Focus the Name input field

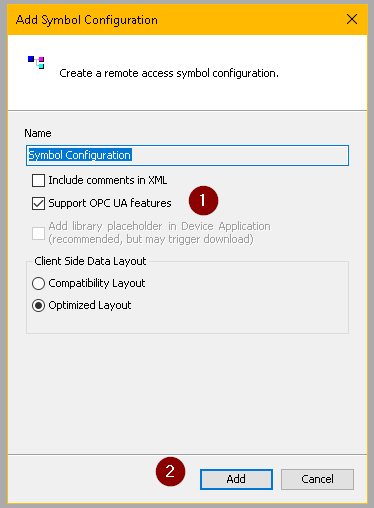(x=187, y=155)
